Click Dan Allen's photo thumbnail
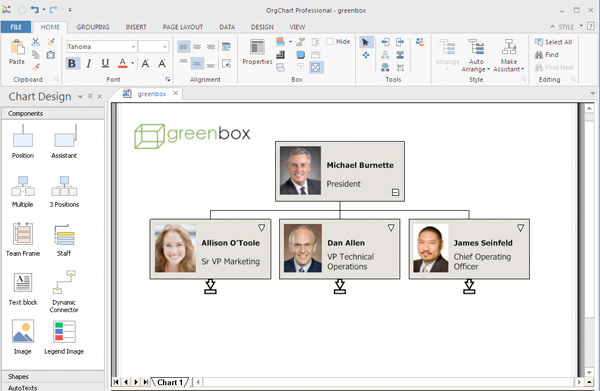Viewport: 600px width, 391px height. [x=303, y=248]
